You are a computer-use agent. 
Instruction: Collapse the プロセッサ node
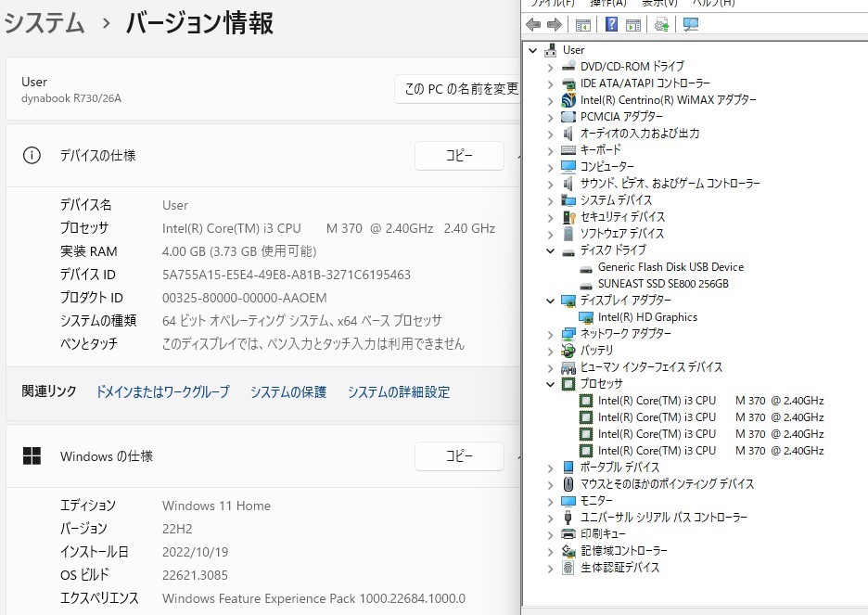pos(551,383)
